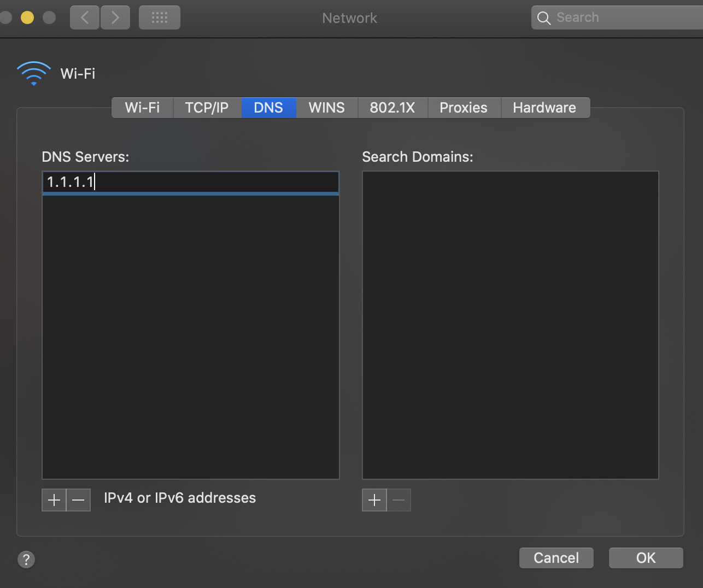Image resolution: width=703 pixels, height=588 pixels.
Task: Click the minus icon under Search Domains
Action: (399, 499)
